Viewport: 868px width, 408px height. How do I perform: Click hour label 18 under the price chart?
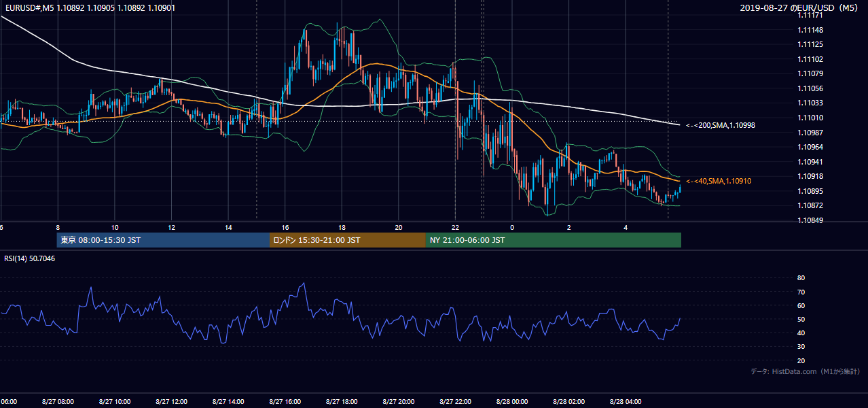click(x=342, y=227)
